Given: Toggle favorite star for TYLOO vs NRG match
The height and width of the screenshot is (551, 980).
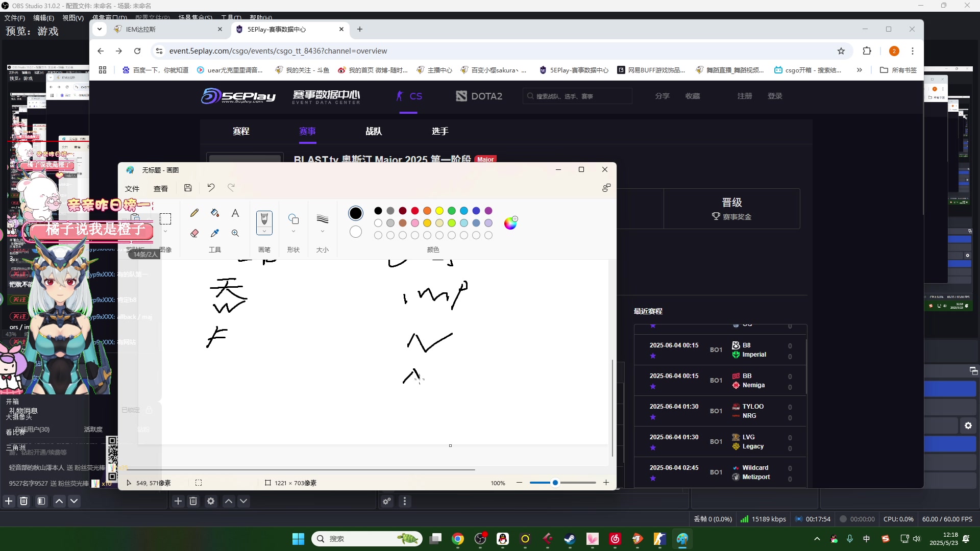Looking at the screenshot, I should point(653,417).
